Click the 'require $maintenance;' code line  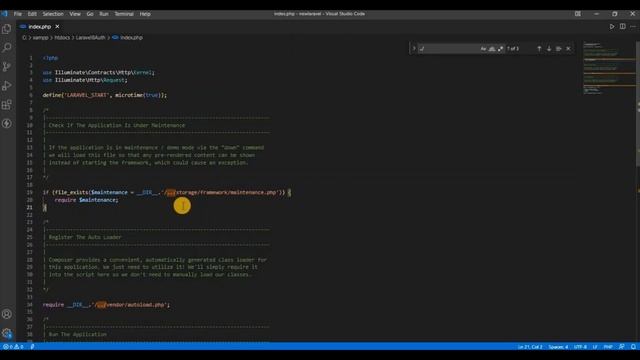click(x=86, y=200)
